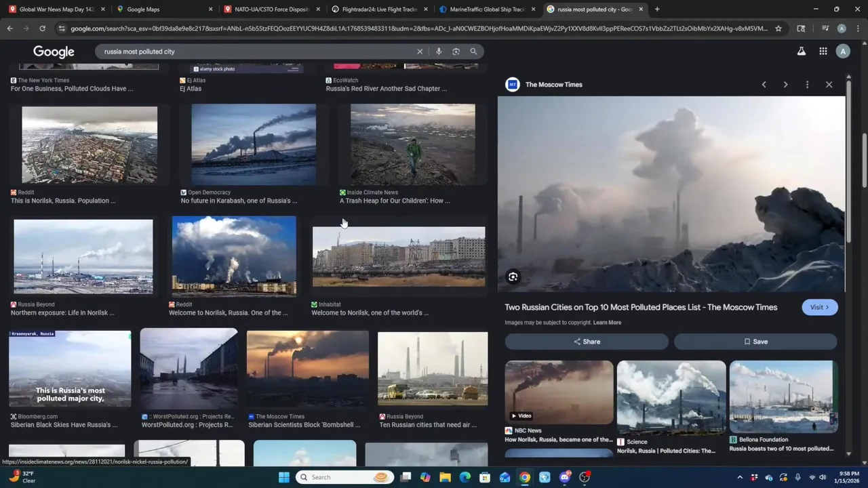
Task: View site information icon in address bar
Action: (62, 28)
